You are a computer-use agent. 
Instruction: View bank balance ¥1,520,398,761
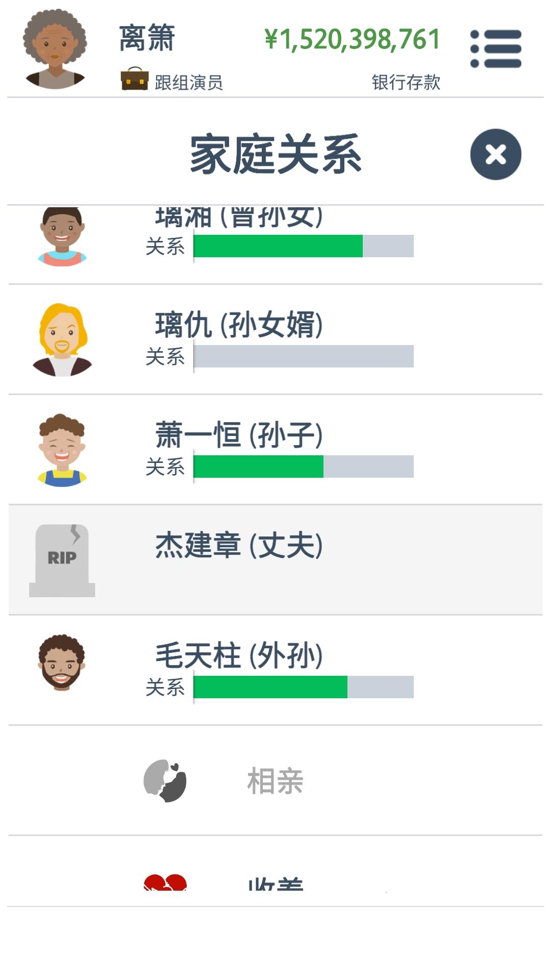tap(352, 39)
